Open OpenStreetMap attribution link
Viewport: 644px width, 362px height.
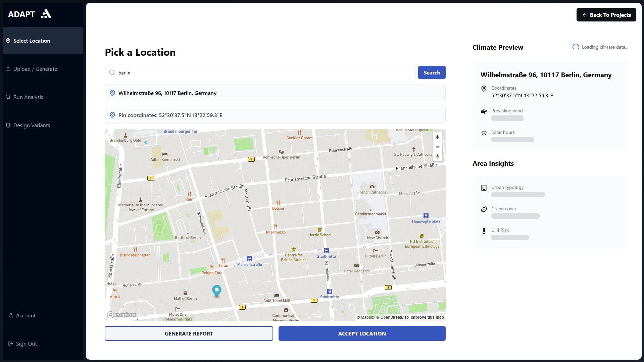pos(392,317)
